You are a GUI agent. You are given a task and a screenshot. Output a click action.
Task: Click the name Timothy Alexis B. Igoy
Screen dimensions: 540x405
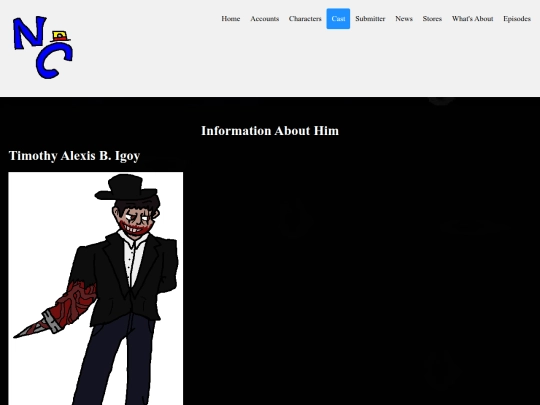(74, 156)
